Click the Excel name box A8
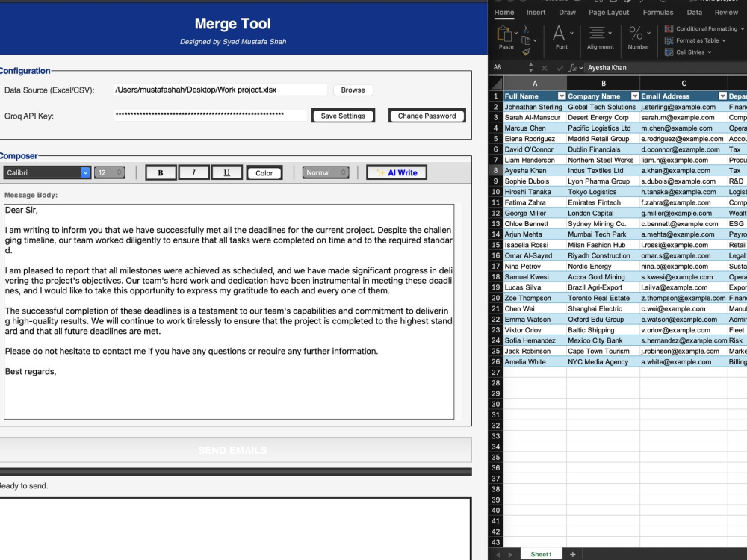 click(x=509, y=68)
